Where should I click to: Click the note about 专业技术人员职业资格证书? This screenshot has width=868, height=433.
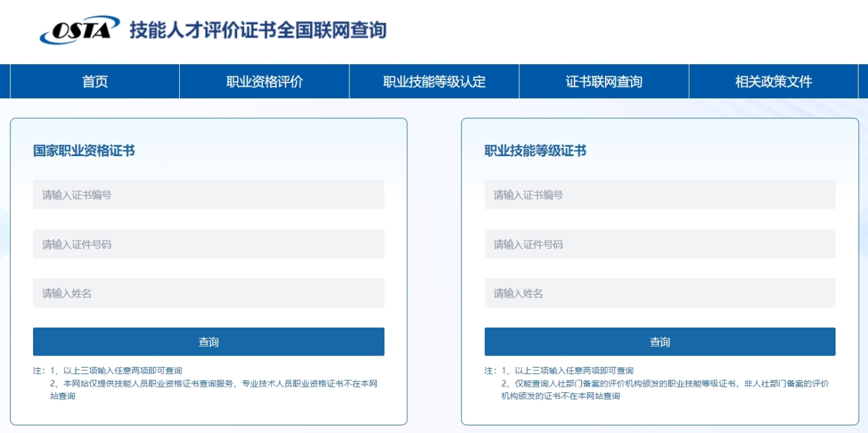pos(214,390)
